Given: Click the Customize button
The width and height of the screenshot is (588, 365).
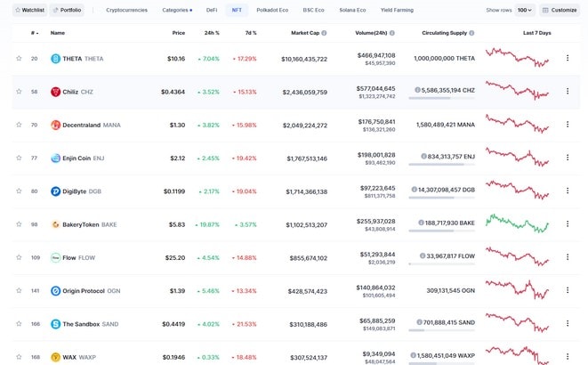Looking at the screenshot, I should [560, 10].
